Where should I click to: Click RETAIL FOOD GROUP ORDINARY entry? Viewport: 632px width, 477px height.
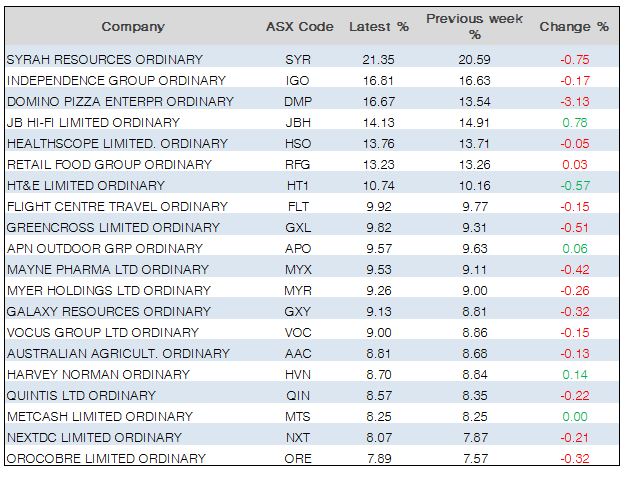[109, 164]
